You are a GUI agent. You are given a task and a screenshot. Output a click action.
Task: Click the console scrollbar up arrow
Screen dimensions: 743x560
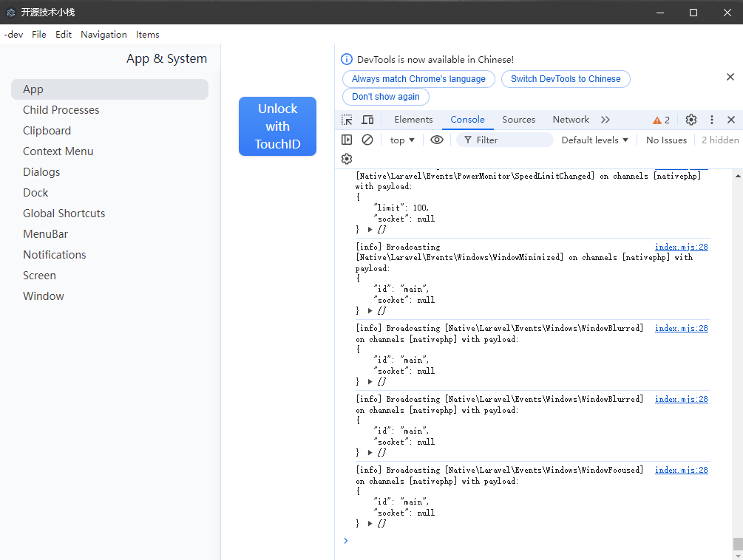(738, 176)
